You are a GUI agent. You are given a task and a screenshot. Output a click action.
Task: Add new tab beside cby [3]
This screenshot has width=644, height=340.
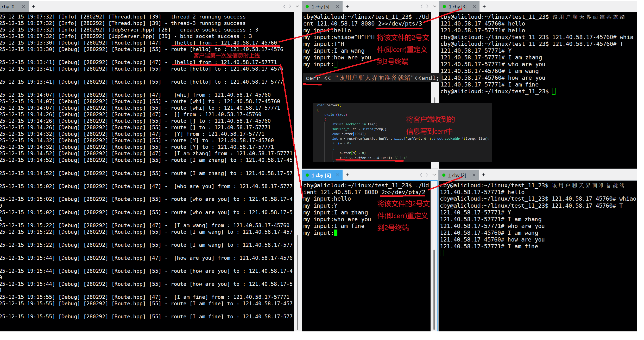click(x=484, y=6)
